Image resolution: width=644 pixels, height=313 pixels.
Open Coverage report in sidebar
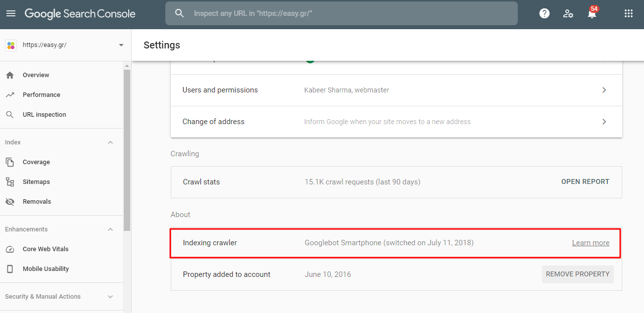pos(36,162)
